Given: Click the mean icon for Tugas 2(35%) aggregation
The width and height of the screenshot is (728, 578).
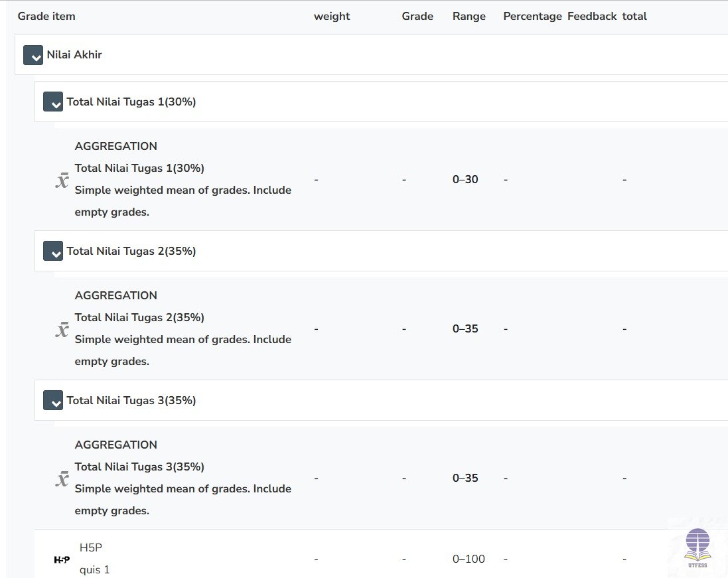Looking at the screenshot, I should pos(62,329).
